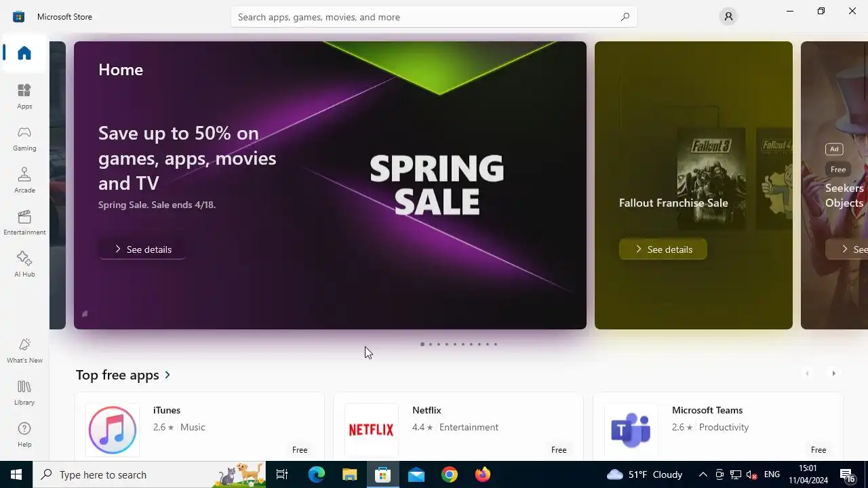868x488 pixels.
Task: Select the first carousel page dot
Action: coord(422,344)
